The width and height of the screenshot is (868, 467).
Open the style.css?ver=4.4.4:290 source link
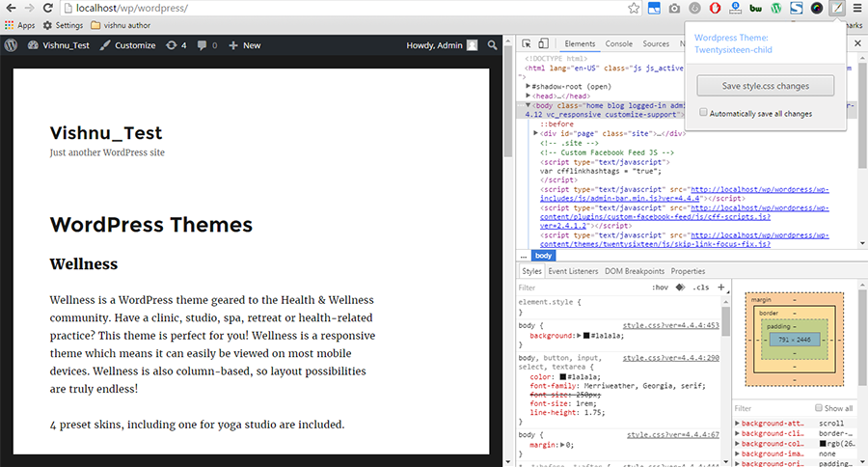point(671,358)
